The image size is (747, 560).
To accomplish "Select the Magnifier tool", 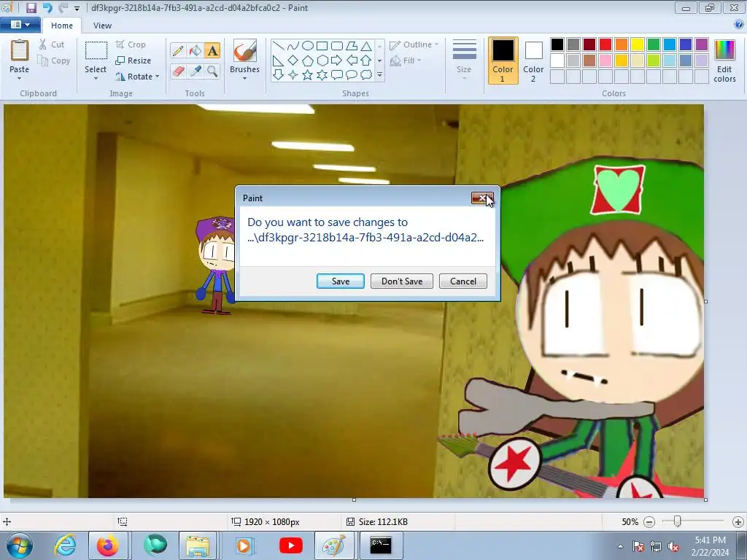I will point(212,71).
